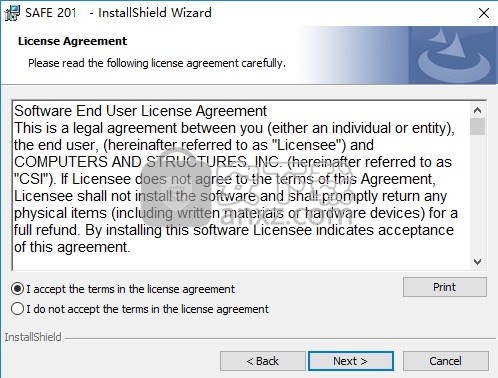Click the 'I accept the terms in the license agreement' label
The image size is (498, 378).
pos(130,289)
